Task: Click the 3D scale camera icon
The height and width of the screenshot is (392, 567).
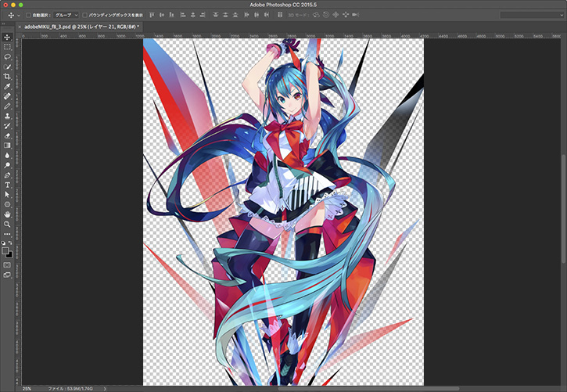Action: pos(356,15)
